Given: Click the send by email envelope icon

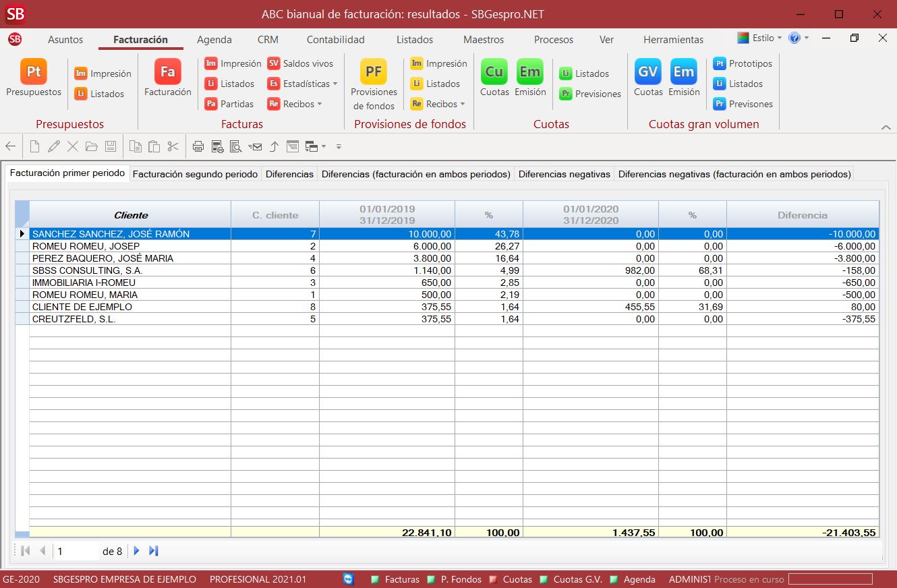Looking at the screenshot, I should 255,146.
